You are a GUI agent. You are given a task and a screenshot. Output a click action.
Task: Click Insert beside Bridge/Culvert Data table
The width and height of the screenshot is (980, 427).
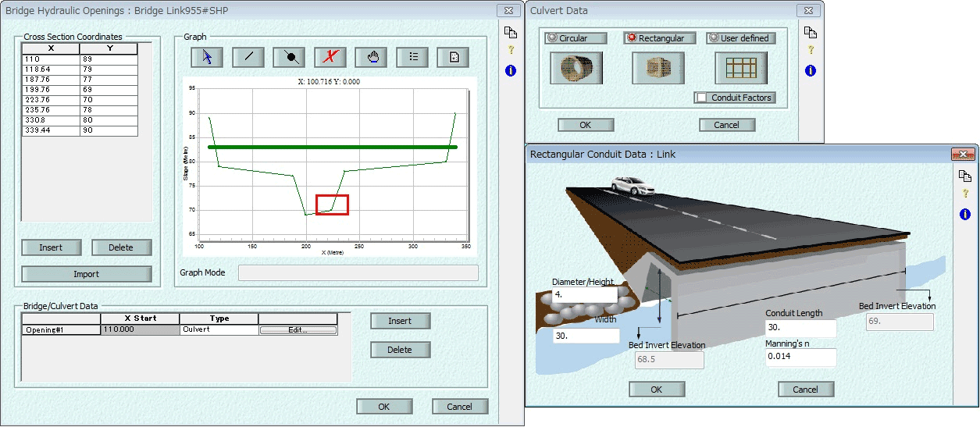tap(400, 321)
